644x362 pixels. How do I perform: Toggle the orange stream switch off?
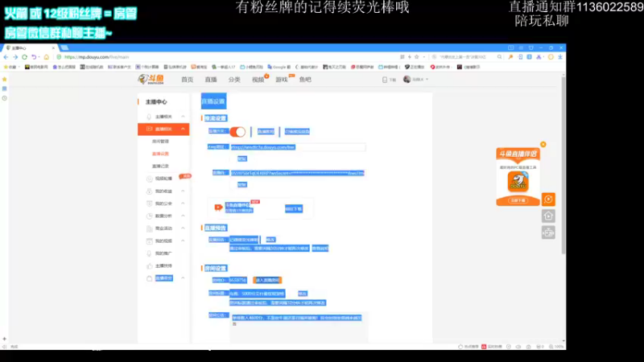237,131
